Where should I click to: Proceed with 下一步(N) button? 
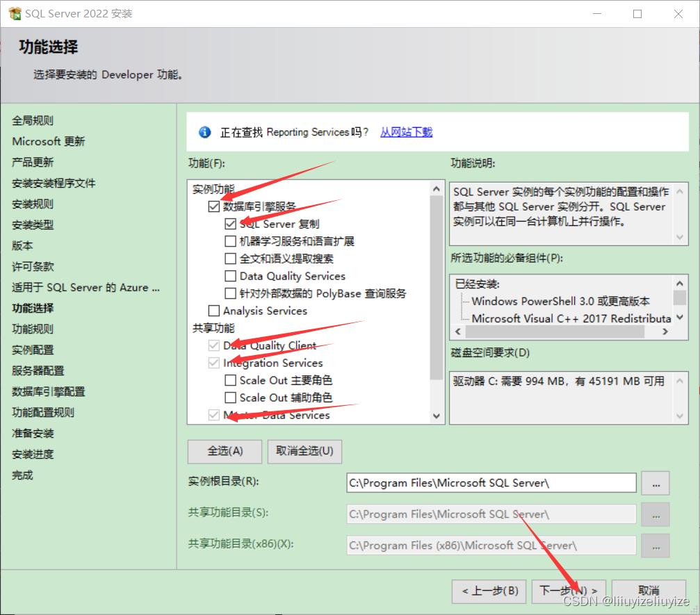(x=569, y=591)
